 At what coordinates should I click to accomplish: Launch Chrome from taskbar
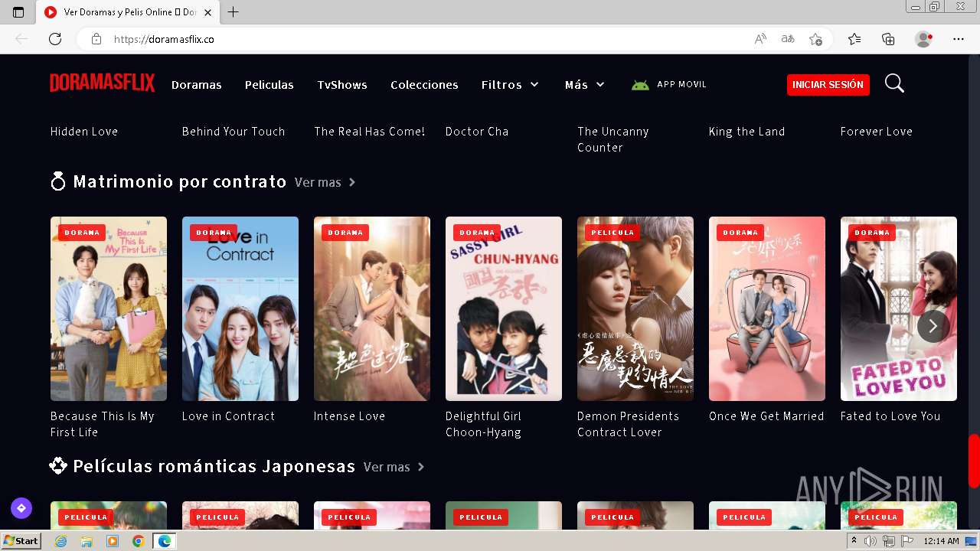138,541
